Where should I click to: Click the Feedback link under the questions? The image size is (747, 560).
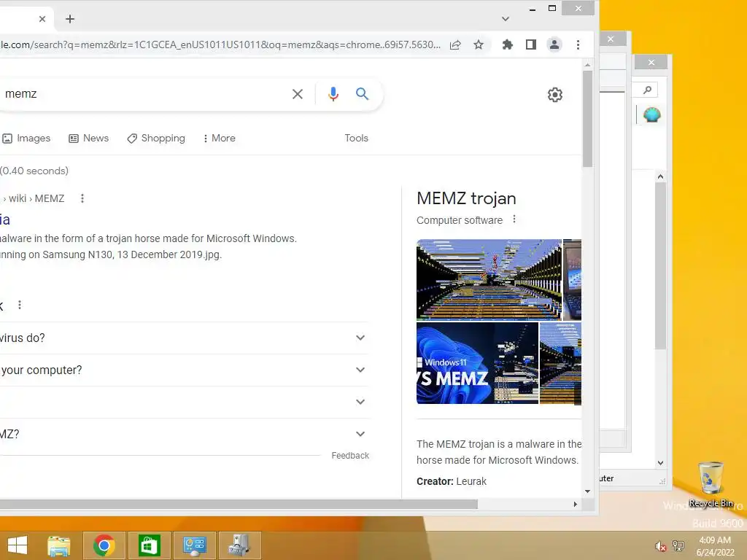tap(350, 456)
